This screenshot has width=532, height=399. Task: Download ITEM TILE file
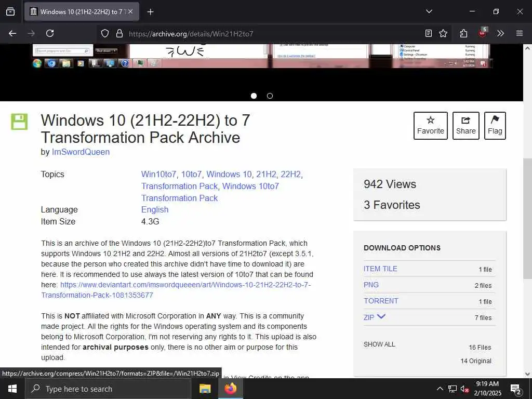point(380,269)
